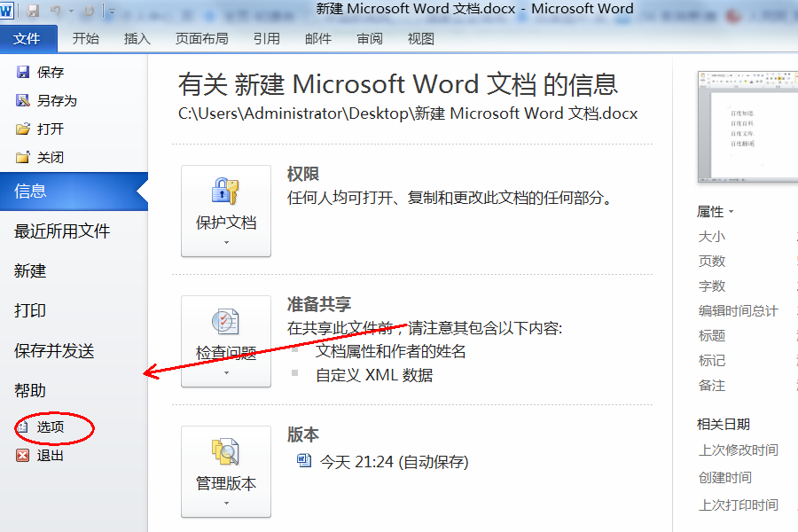Click the 编辑时间总计 property label
798x532 pixels.
point(738,310)
